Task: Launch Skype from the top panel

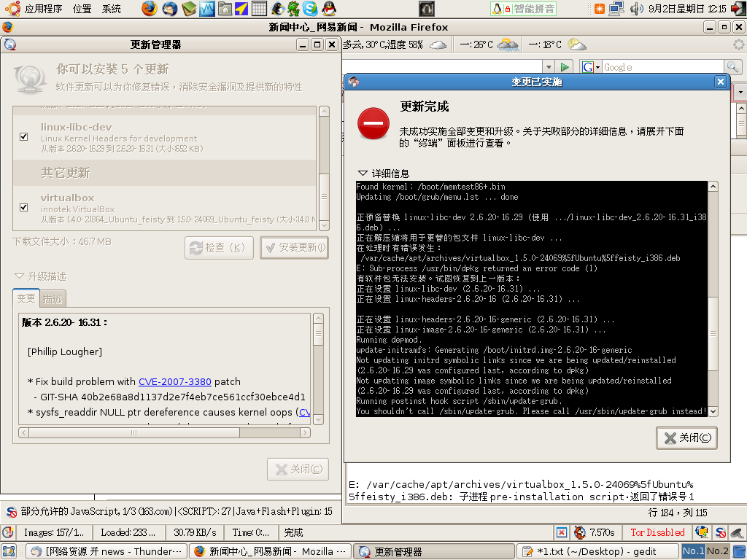Action: 310,9
